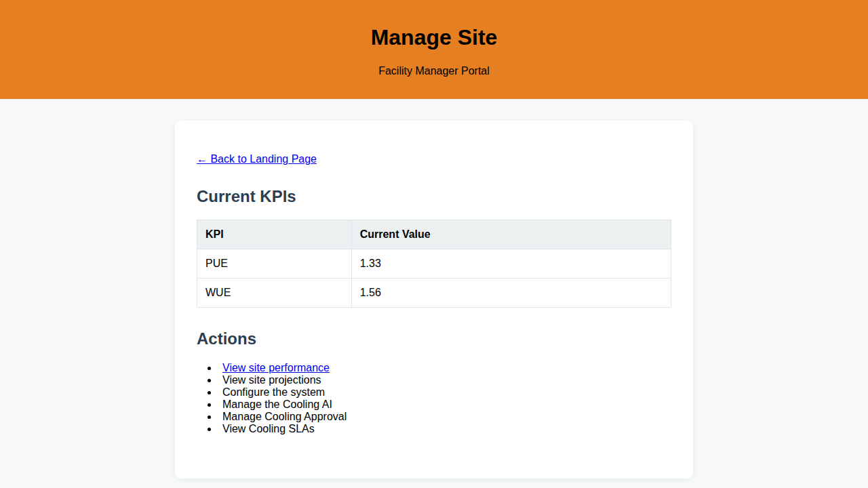Select the PUE value 1.33
Viewport: 868px width, 488px height.
pyautogui.click(x=370, y=263)
